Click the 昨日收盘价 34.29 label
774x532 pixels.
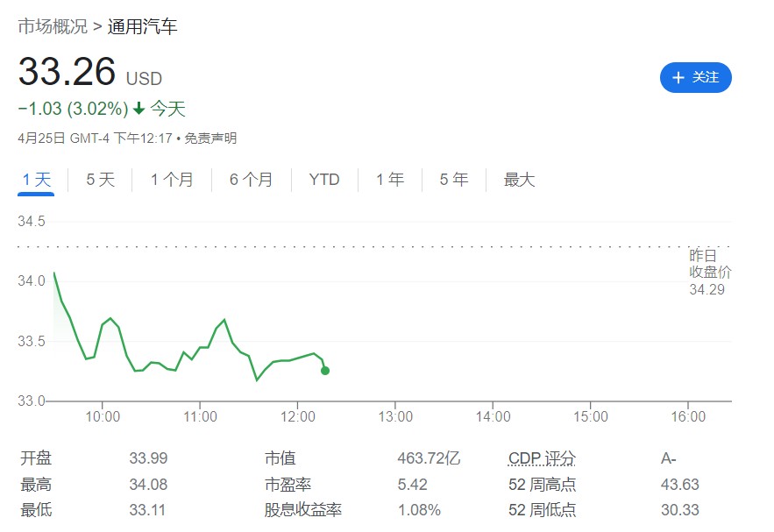710,273
